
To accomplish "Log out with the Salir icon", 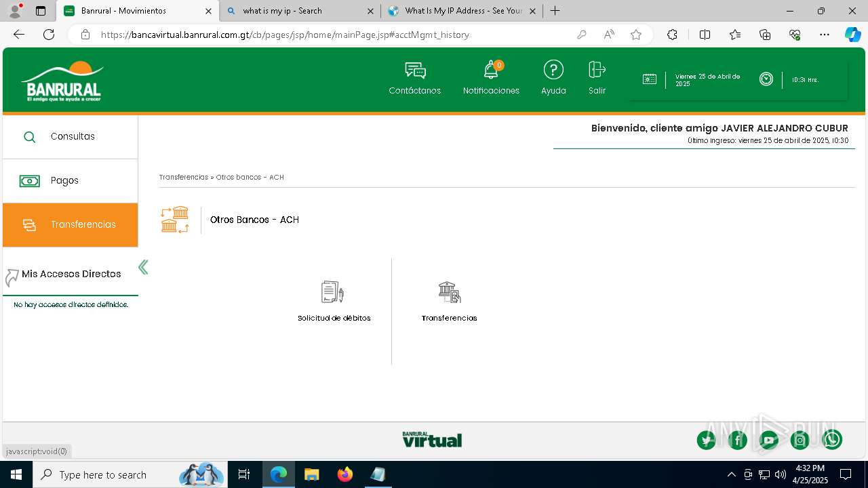I will 597,70.
